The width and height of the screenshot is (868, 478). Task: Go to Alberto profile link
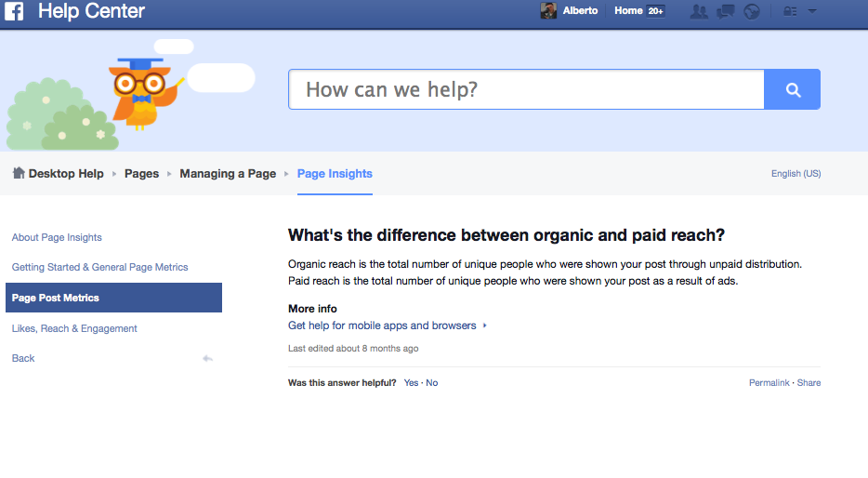pyautogui.click(x=580, y=10)
